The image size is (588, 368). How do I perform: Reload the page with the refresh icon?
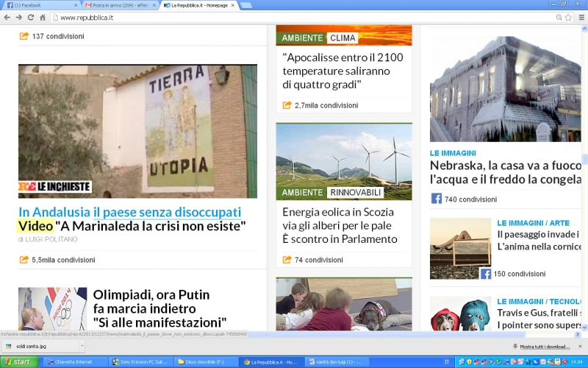point(31,17)
